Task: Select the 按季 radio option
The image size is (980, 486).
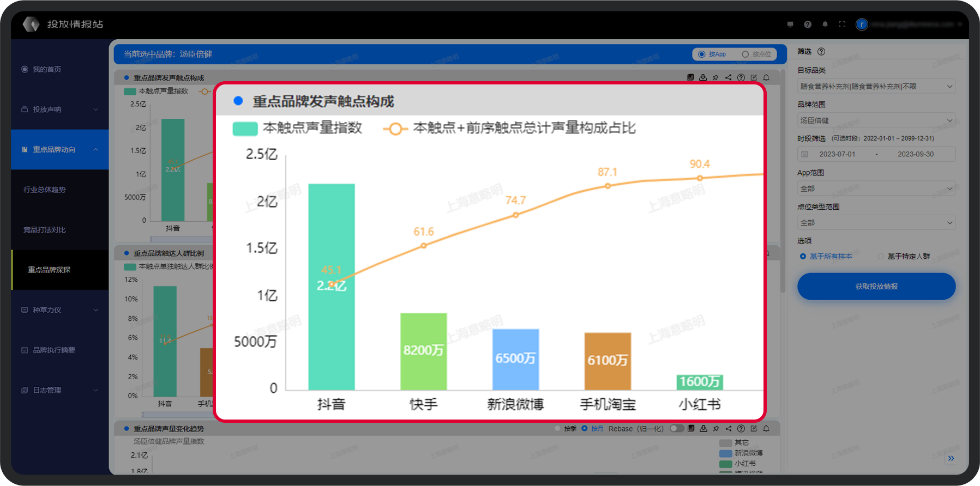Action: tap(566, 429)
